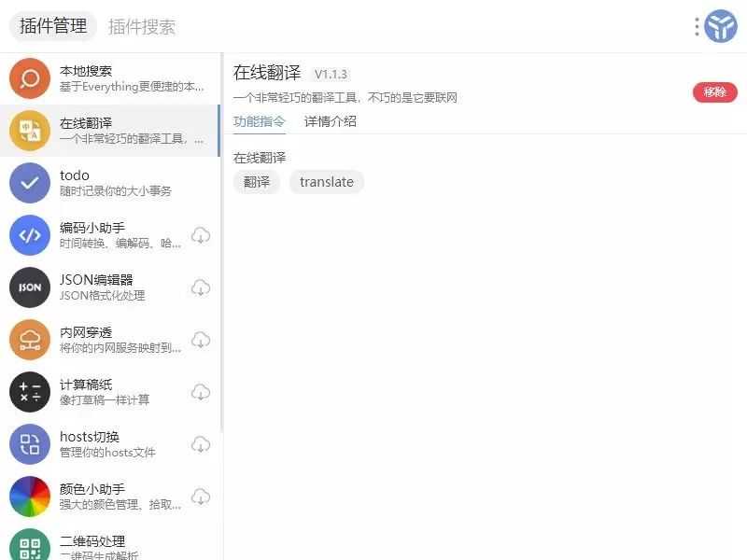Viewport: 747px width, 560px height.
Task: Click the translate command tag
Action: pyautogui.click(x=326, y=182)
